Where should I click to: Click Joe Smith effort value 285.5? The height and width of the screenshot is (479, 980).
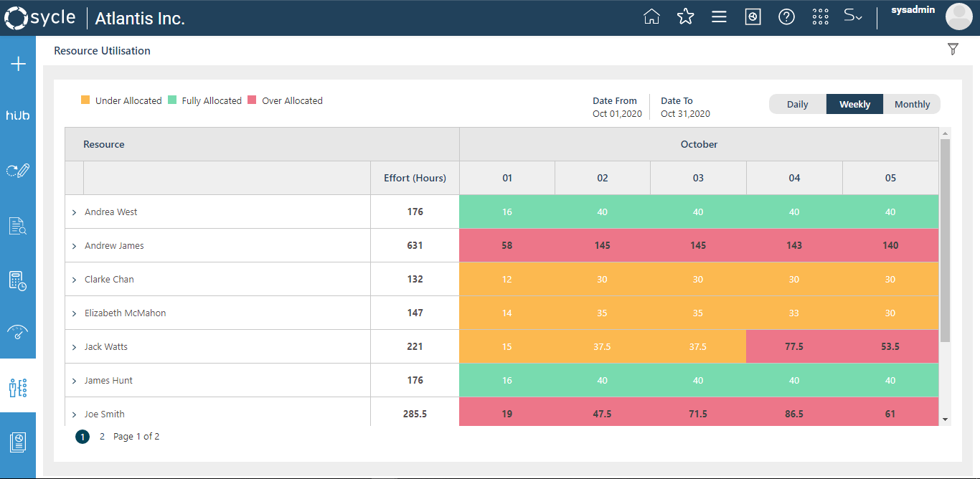click(x=415, y=414)
